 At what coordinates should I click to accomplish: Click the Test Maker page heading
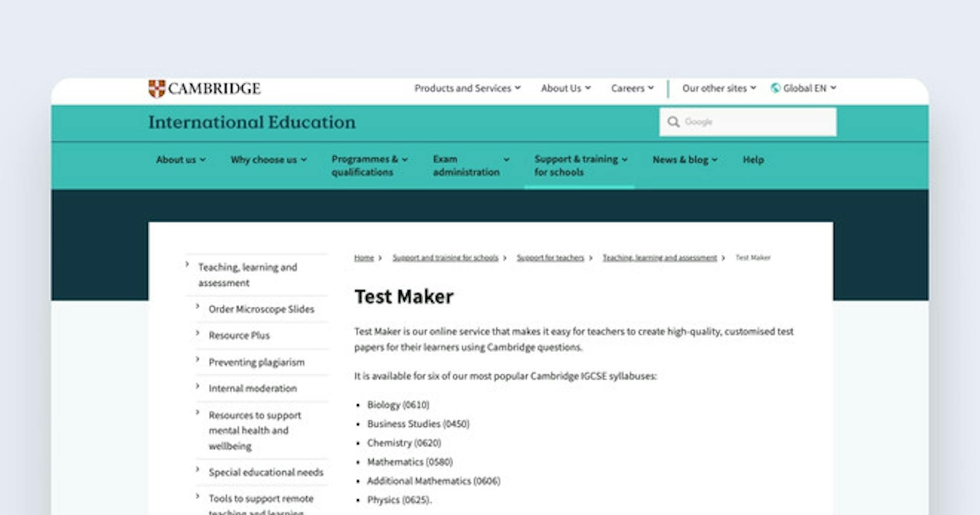(x=404, y=297)
